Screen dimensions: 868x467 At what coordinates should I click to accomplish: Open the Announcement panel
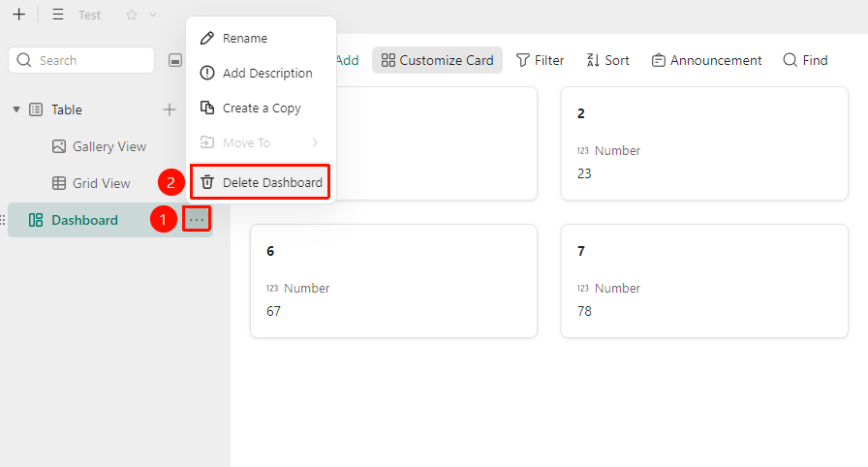[706, 60]
